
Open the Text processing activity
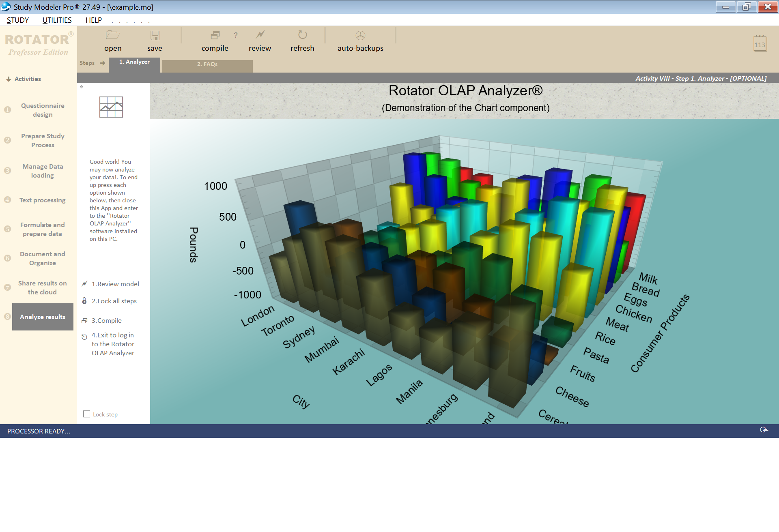[x=43, y=200]
